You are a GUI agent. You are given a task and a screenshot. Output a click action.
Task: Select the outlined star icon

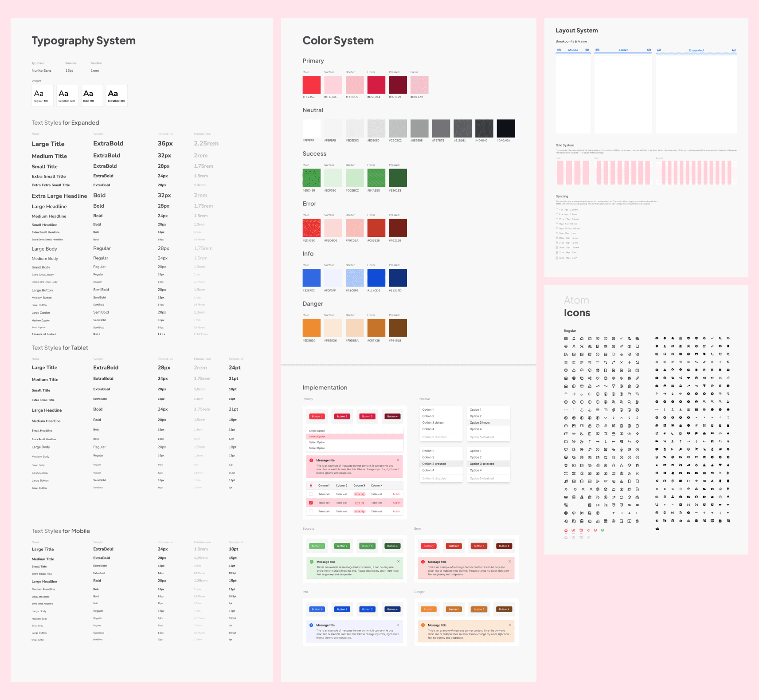(566, 465)
